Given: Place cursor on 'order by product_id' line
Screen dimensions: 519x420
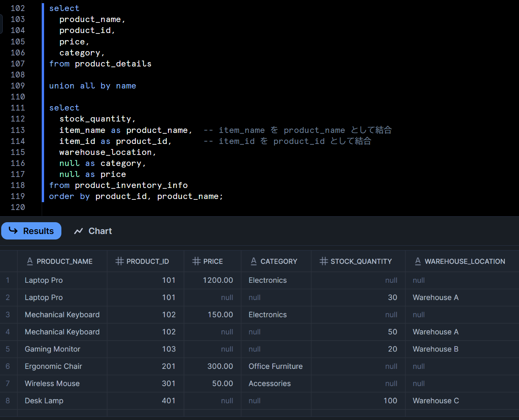Looking at the screenshot, I should 136,196.
